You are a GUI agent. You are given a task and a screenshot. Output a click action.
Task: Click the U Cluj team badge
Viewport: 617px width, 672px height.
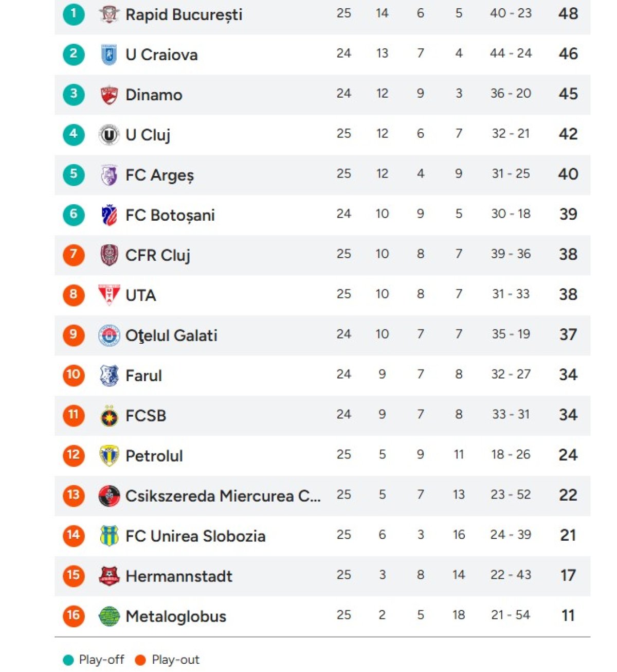[x=108, y=135]
